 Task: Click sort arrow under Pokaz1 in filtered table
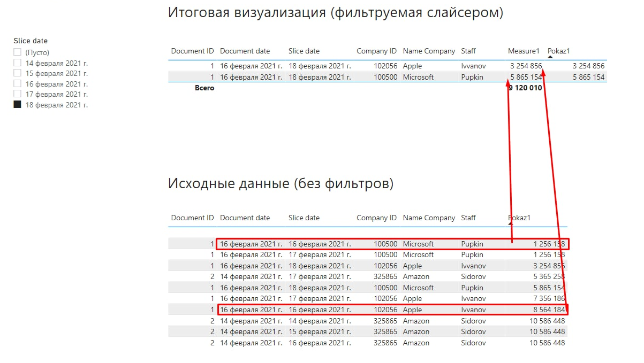pyautogui.click(x=550, y=57)
